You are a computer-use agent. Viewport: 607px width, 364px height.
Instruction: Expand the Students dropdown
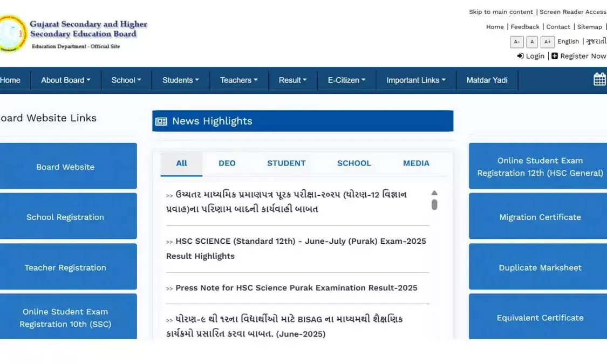(180, 79)
